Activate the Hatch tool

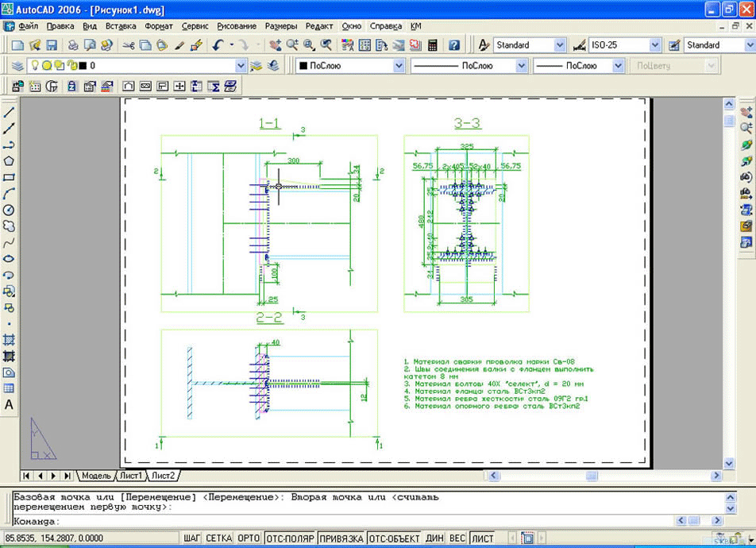(x=10, y=339)
